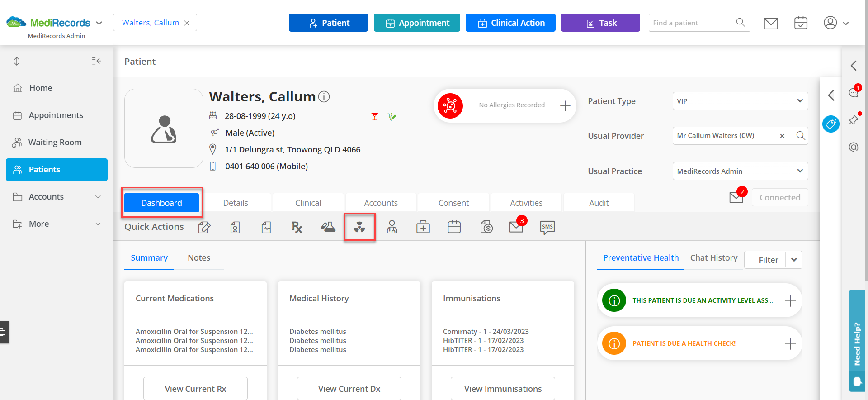Screen dimensions: 868x400
Task: Collapse the left navigation menu icon
Action: pyautogui.click(x=96, y=61)
